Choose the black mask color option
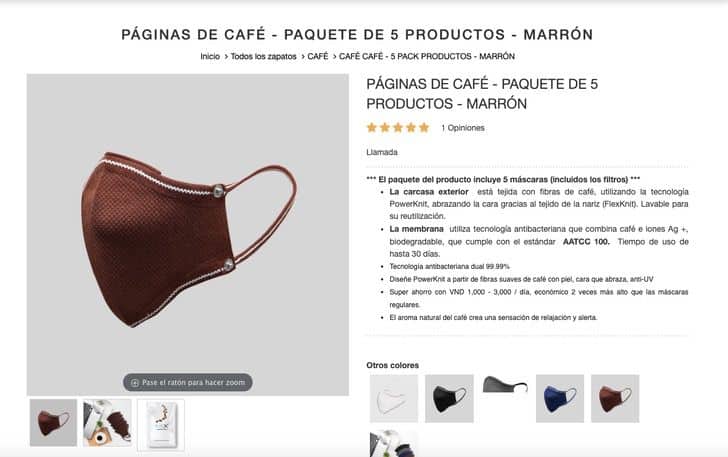 coord(449,398)
